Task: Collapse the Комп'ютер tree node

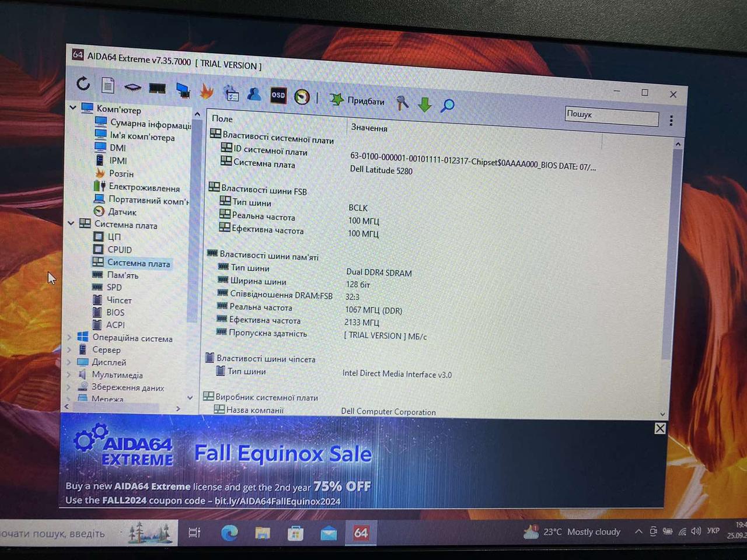Action: pyautogui.click(x=72, y=107)
